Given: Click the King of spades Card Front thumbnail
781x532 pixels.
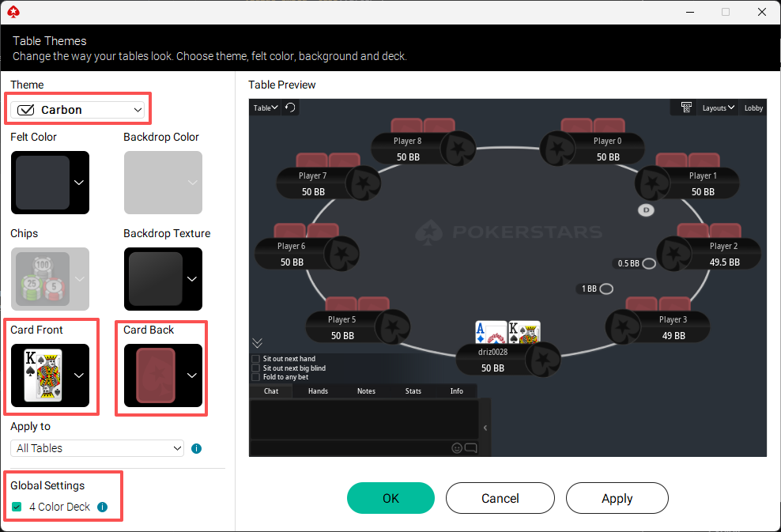Looking at the screenshot, I should pyautogui.click(x=43, y=375).
